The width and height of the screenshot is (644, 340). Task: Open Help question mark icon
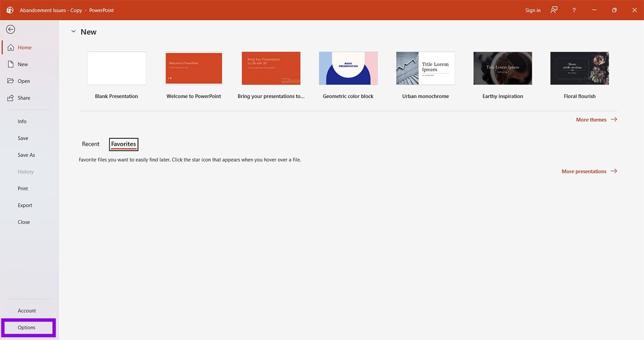point(574,10)
